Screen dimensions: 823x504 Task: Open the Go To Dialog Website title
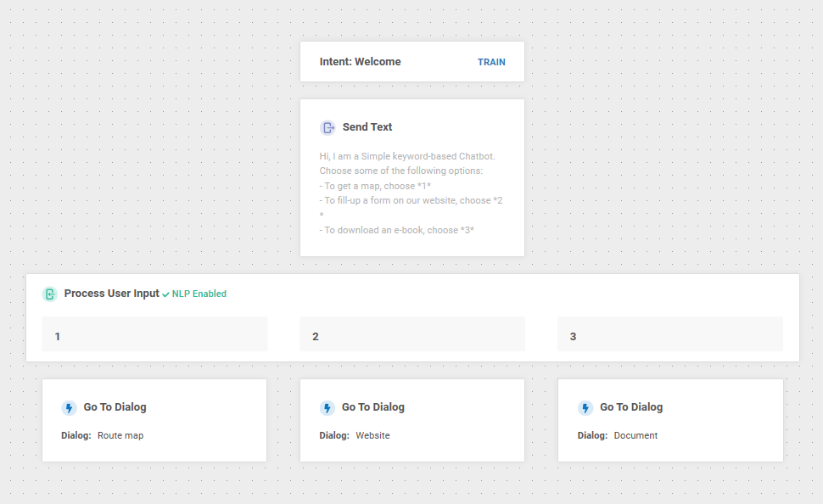373,407
